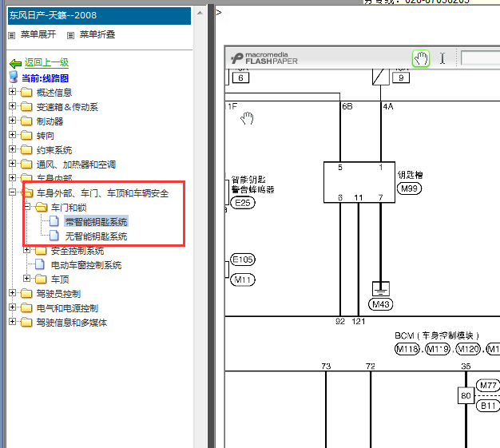Screen dimensions: 500x448
Task: Expand the 驾驶信息和多媒体 tree node
Action: (x=12, y=321)
